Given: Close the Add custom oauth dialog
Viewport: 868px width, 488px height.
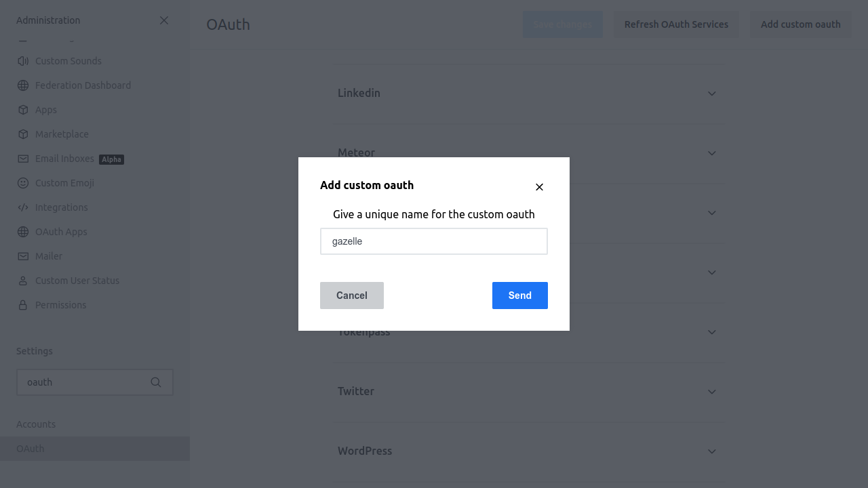Looking at the screenshot, I should [x=539, y=187].
